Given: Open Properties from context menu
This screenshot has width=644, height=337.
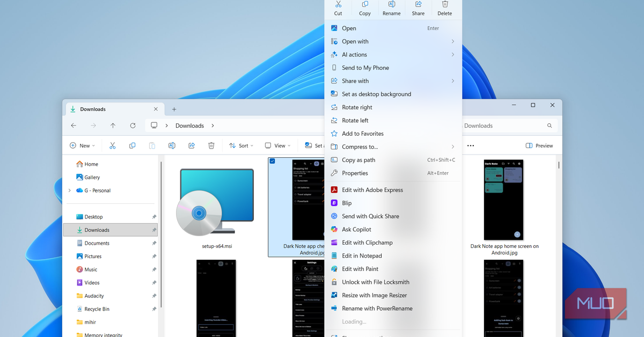Looking at the screenshot, I should pos(393,173).
